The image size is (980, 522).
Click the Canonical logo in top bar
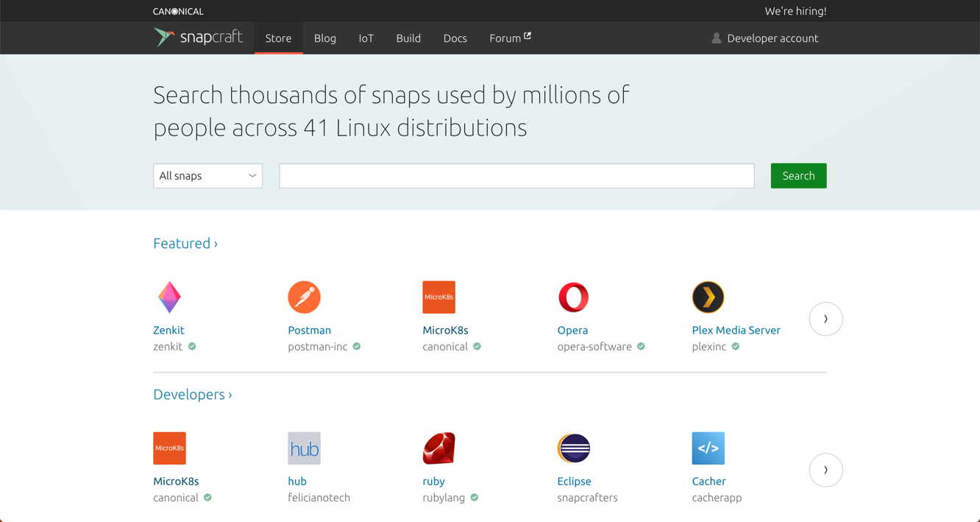click(178, 11)
